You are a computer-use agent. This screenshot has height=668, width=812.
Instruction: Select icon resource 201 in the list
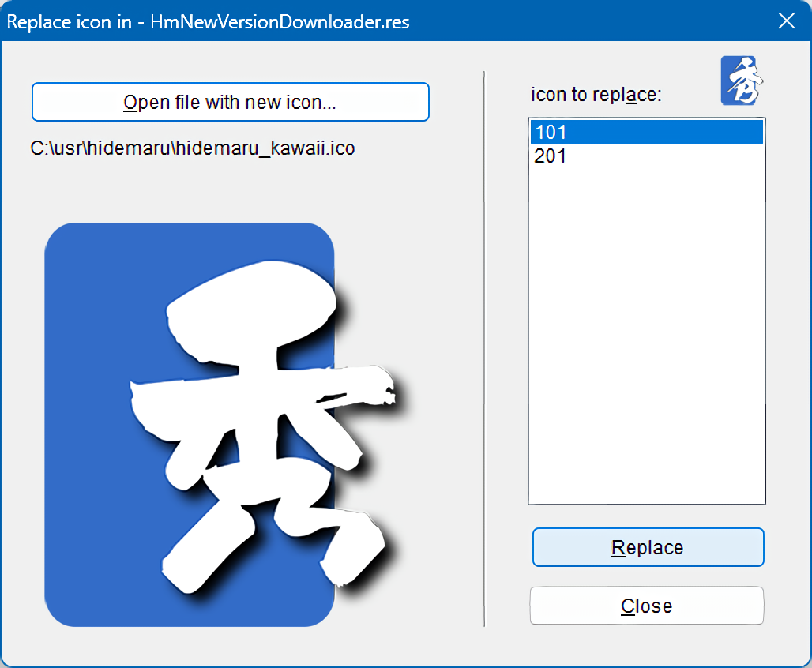[645, 156]
